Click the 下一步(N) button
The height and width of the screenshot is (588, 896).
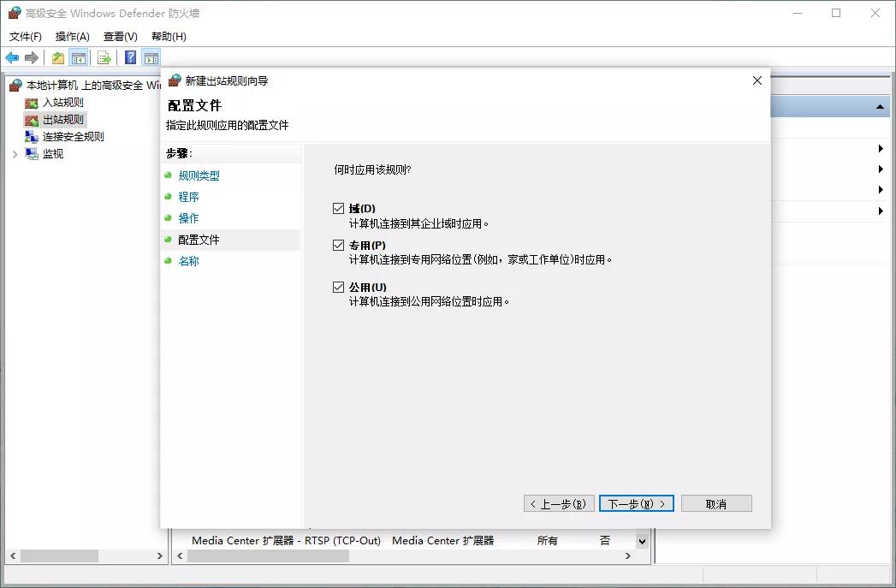tap(637, 503)
